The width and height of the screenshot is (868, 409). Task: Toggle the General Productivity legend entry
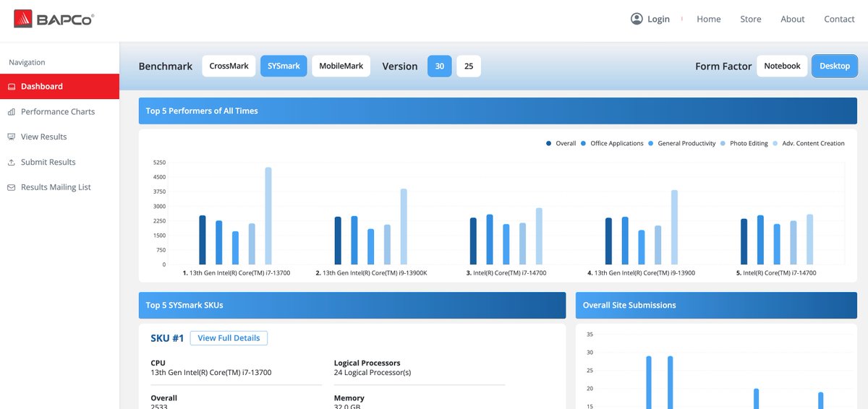click(682, 143)
